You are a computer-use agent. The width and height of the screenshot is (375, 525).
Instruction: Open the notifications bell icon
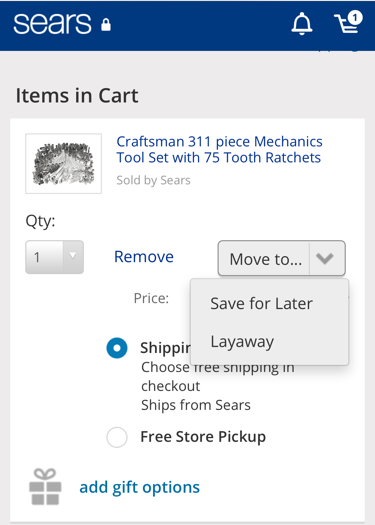coord(302,23)
